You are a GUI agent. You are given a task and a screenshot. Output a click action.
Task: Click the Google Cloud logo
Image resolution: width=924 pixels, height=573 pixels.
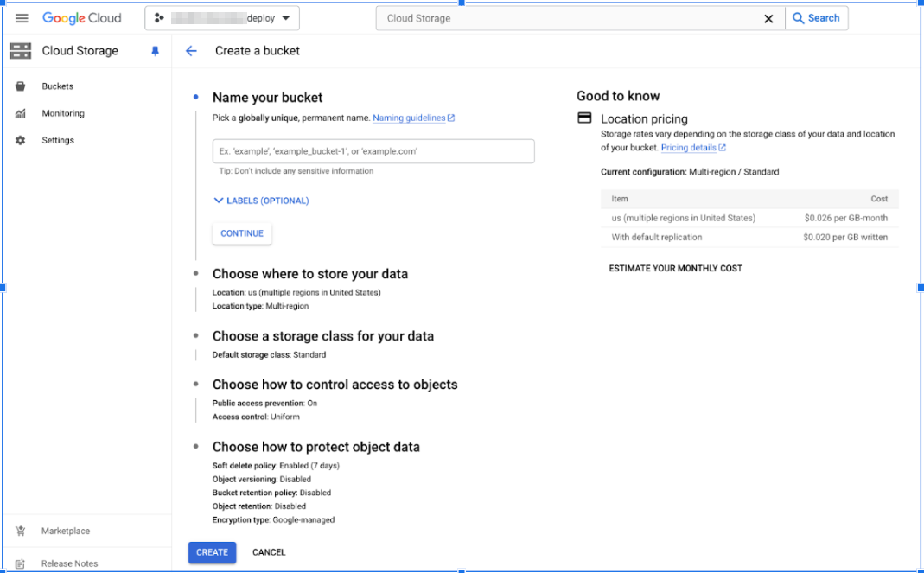tap(82, 18)
